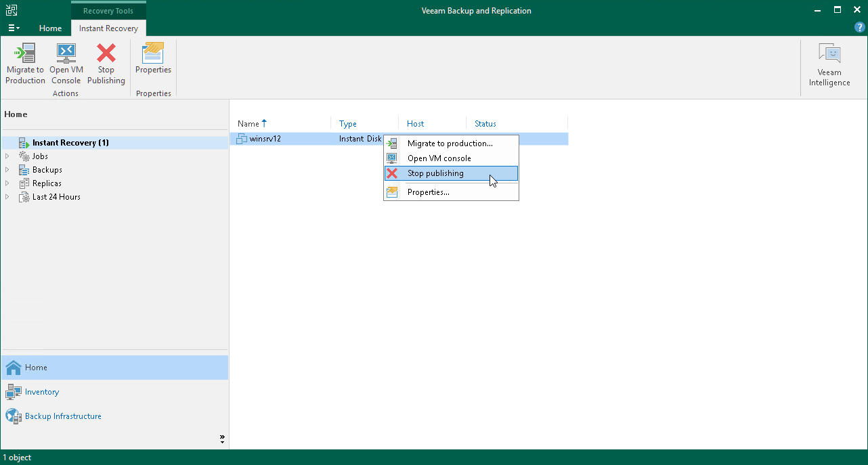Open the help question mark icon
Image resolution: width=868 pixels, height=465 pixels.
tap(859, 27)
